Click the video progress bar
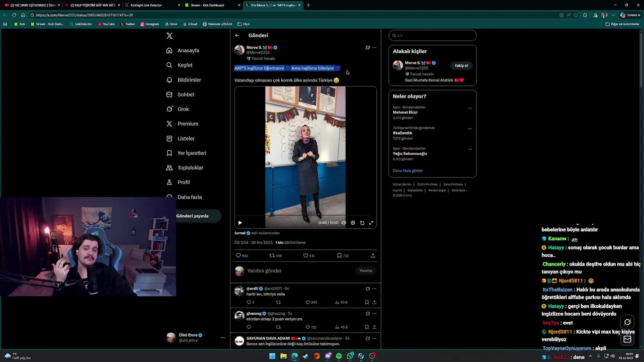 coord(305,216)
